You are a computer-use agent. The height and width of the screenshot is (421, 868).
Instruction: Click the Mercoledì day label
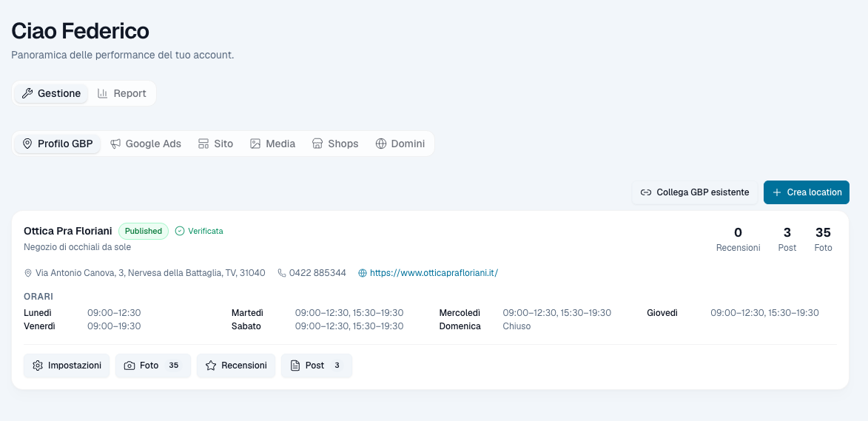pos(460,313)
